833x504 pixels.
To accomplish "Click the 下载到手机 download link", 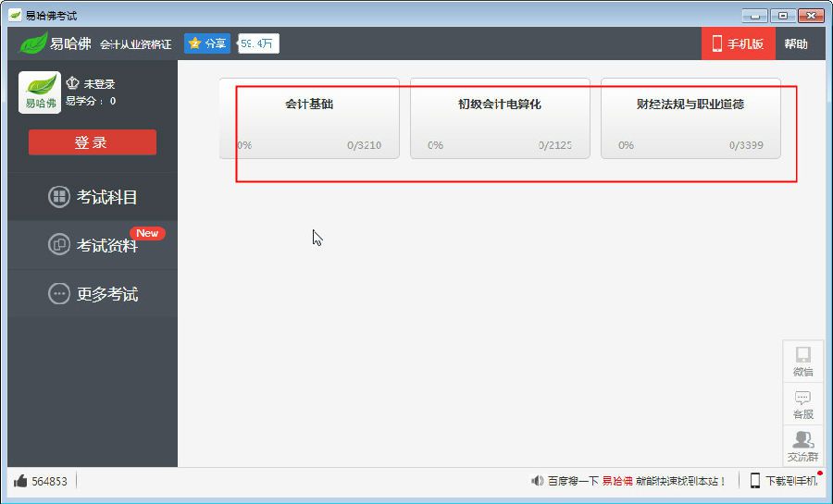I will click(x=791, y=481).
